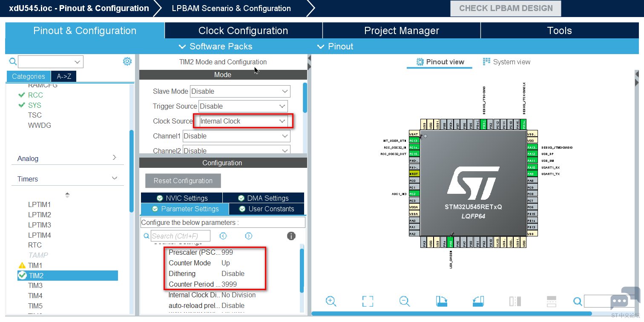The height and width of the screenshot is (322, 644).
Task: Expand the Software Packs menu
Action: [x=216, y=46]
